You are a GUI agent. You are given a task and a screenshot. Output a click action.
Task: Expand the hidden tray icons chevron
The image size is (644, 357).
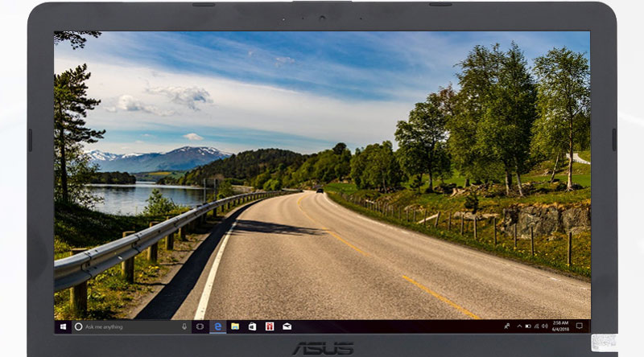coord(519,326)
